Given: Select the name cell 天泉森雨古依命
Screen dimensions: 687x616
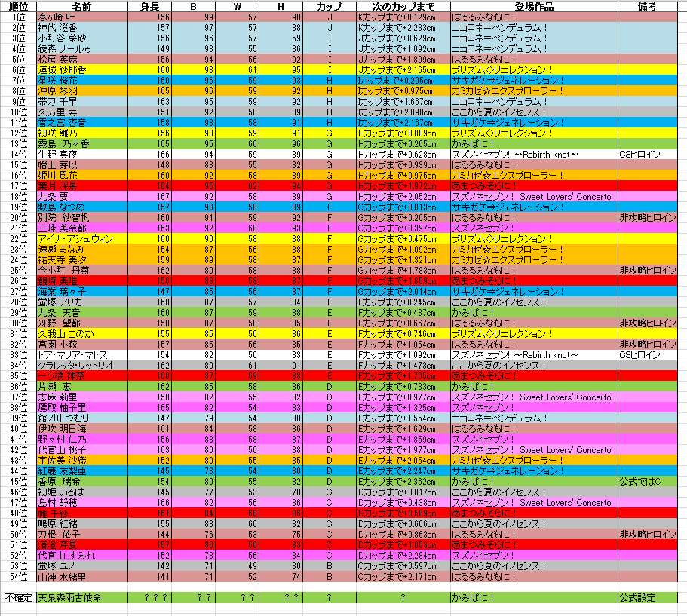Looking at the screenshot, I should 82,598.
